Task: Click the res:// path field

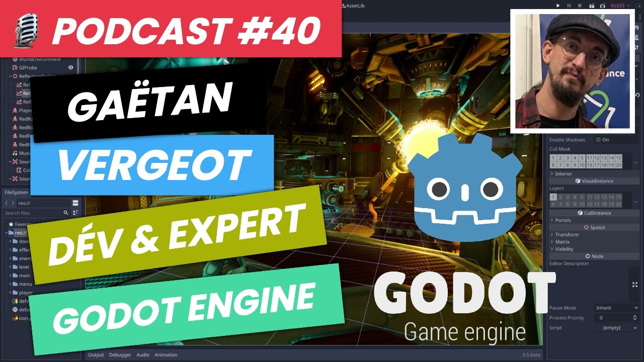Action: click(43, 203)
